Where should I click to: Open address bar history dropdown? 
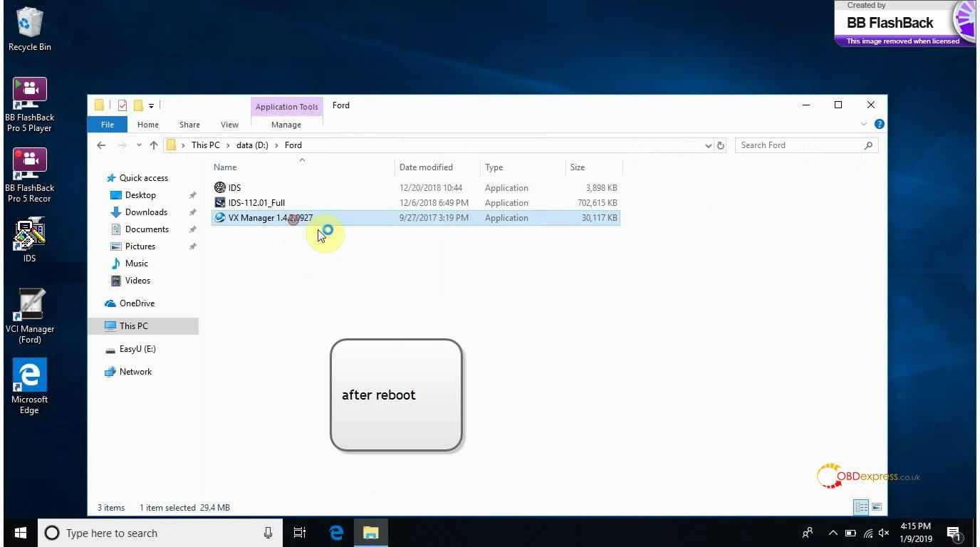708,145
